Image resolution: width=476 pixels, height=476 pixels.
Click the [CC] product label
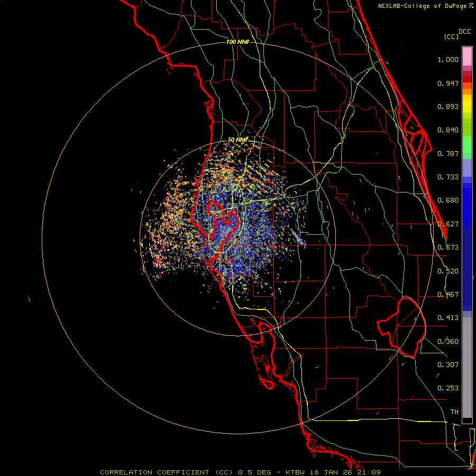click(x=451, y=36)
